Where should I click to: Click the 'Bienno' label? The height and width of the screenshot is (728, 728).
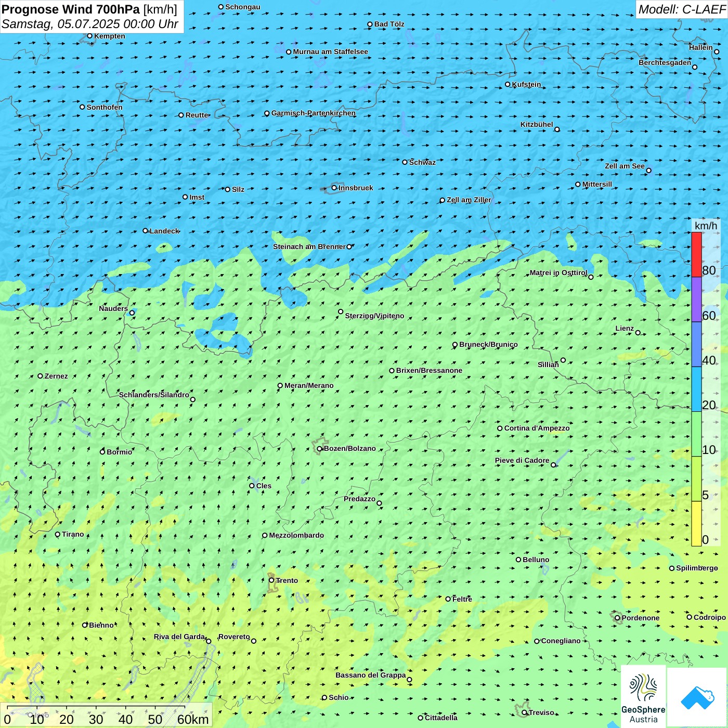(101, 625)
